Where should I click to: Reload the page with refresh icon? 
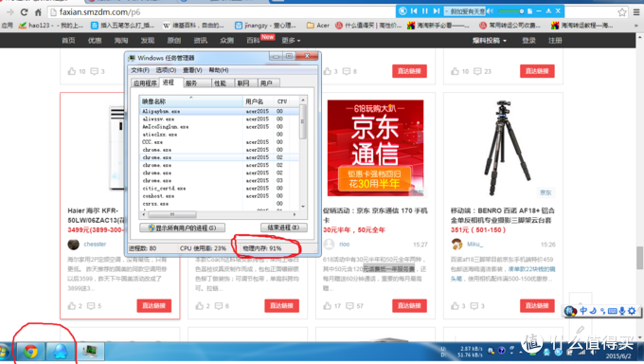25,12
